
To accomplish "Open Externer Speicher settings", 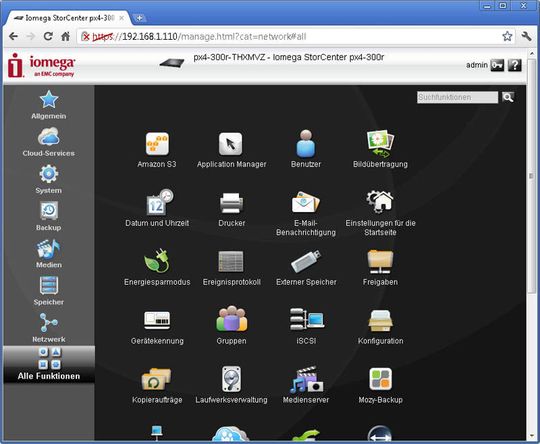I will (306, 267).
